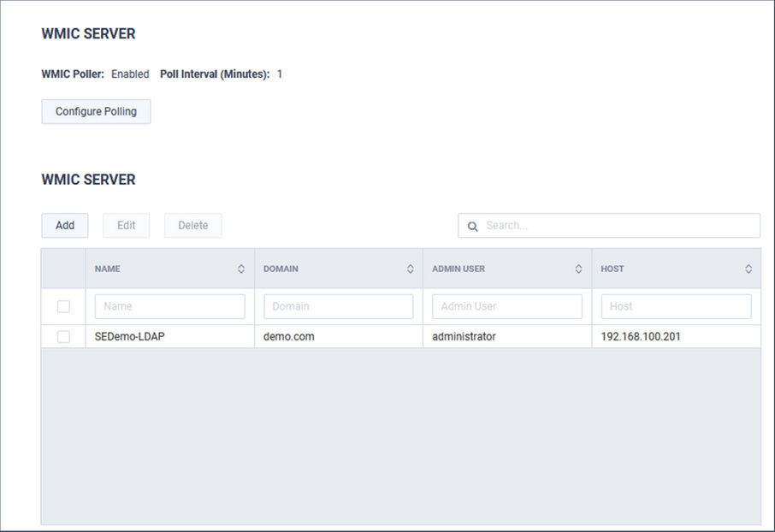The height and width of the screenshot is (532, 775).
Task: Click the Host filter input
Action: pyautogui.click(x=676, y=306)
